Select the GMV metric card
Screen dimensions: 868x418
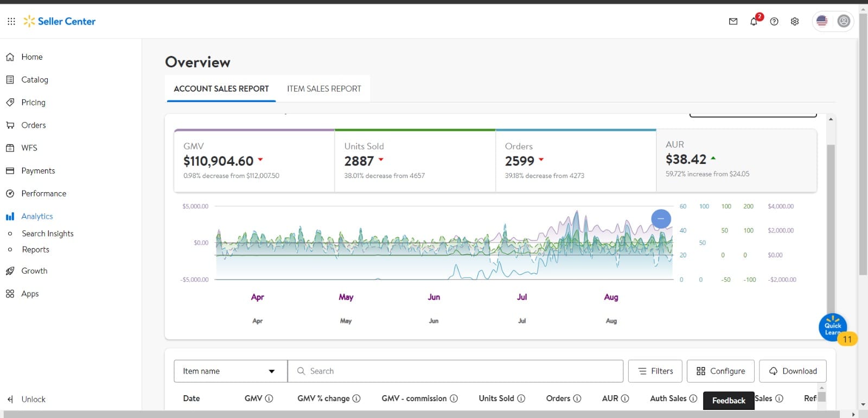(x=254, y=161)
